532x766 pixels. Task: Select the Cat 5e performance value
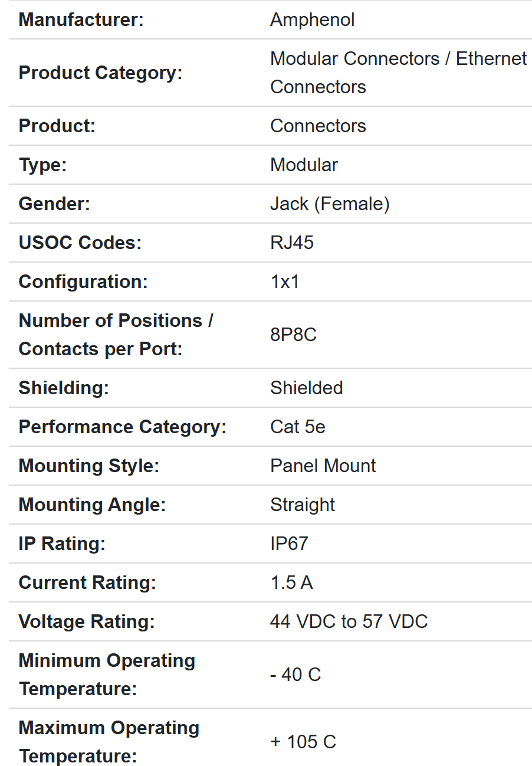(x=297, y=427)
